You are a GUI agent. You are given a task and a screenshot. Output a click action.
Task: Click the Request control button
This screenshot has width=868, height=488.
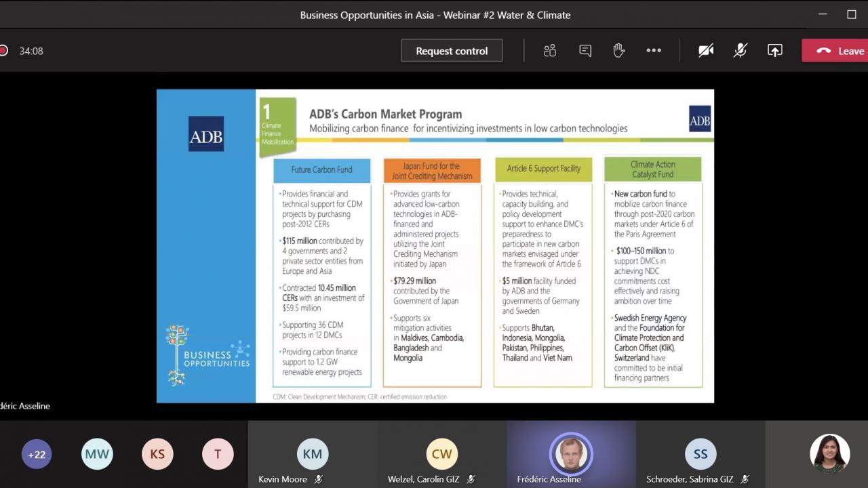tap(452, 51)
